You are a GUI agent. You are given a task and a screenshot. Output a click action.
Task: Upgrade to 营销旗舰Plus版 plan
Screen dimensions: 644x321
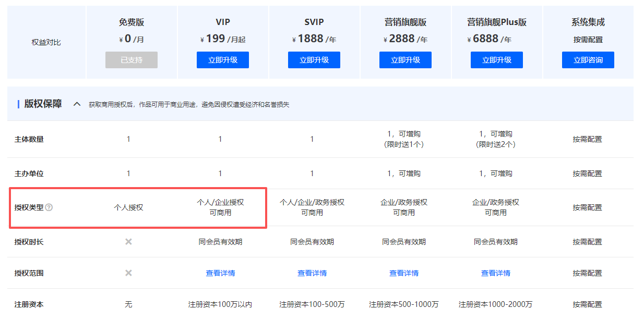[497, 60]
